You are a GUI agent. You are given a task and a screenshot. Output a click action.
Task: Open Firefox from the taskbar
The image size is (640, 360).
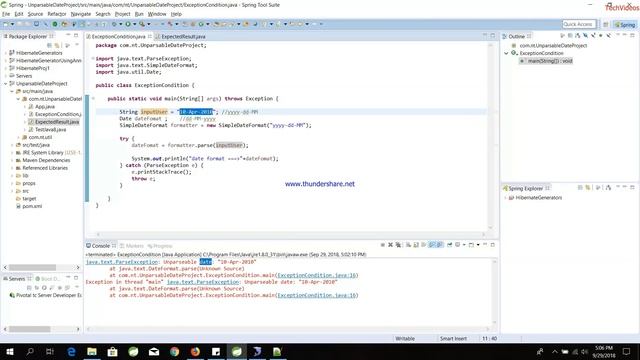point(195,351)
